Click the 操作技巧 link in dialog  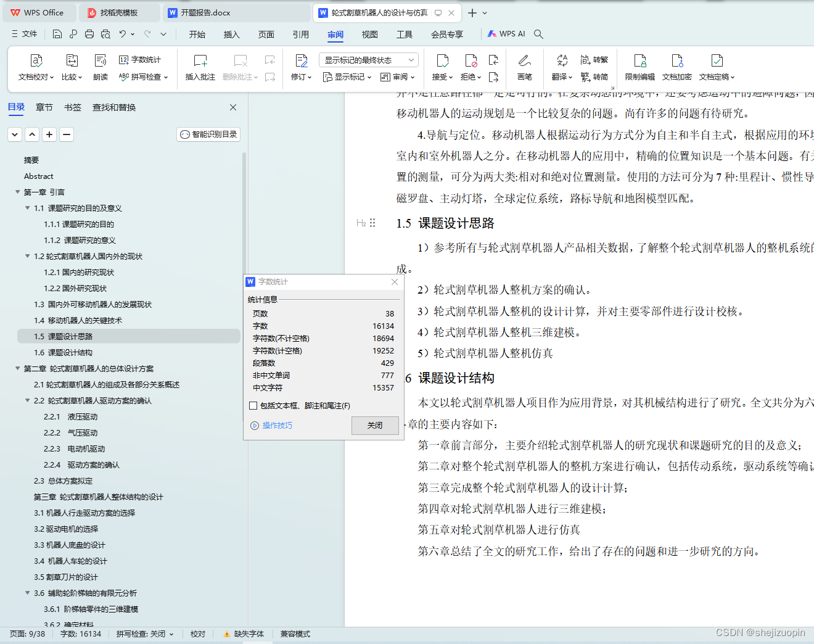point(277,426)
